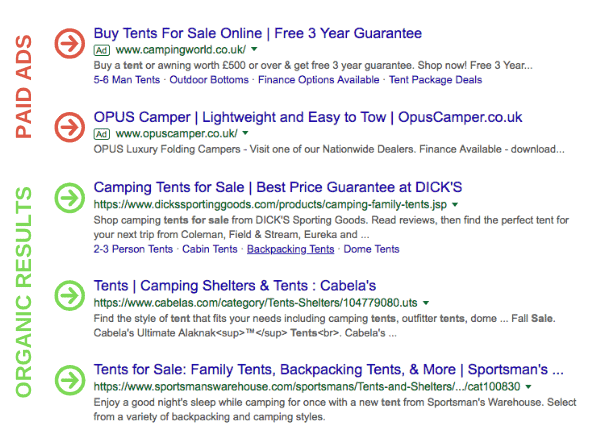
Task: Click green arrow icon beside Sportsman's result
Action: coord(69,380)
